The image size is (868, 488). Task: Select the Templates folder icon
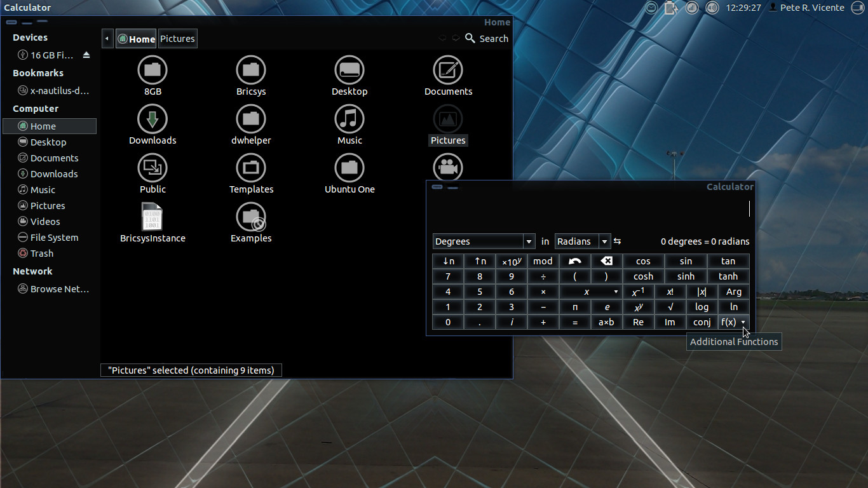pos(251,168)
